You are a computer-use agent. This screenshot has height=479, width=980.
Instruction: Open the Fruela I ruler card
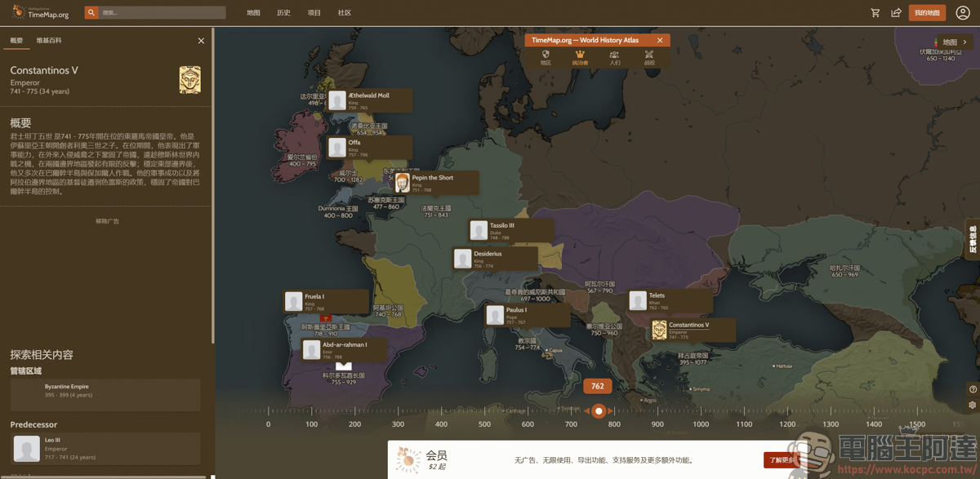pyautogui.click(x=326, y=302)
